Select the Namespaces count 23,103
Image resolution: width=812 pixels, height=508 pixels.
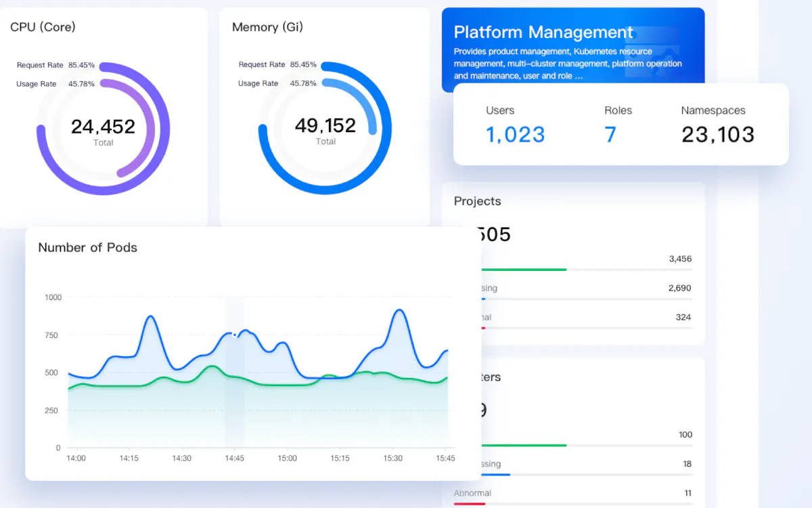pyautogui.click(x=717, y=134)
